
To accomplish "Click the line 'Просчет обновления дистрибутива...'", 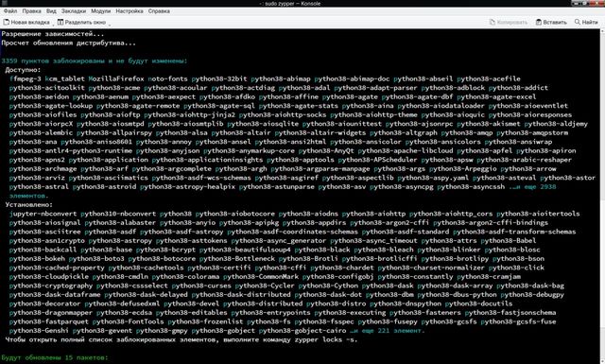I will coord(69,43).
